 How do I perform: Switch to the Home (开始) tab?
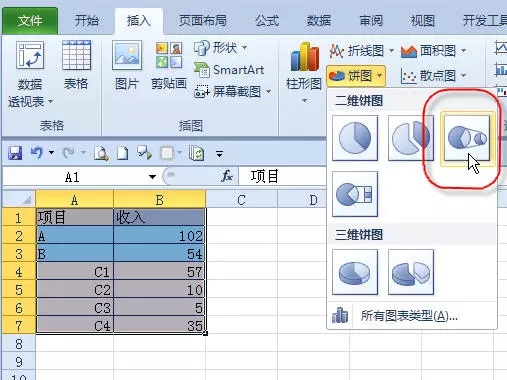pyautogui.click(x=87, y=21)
